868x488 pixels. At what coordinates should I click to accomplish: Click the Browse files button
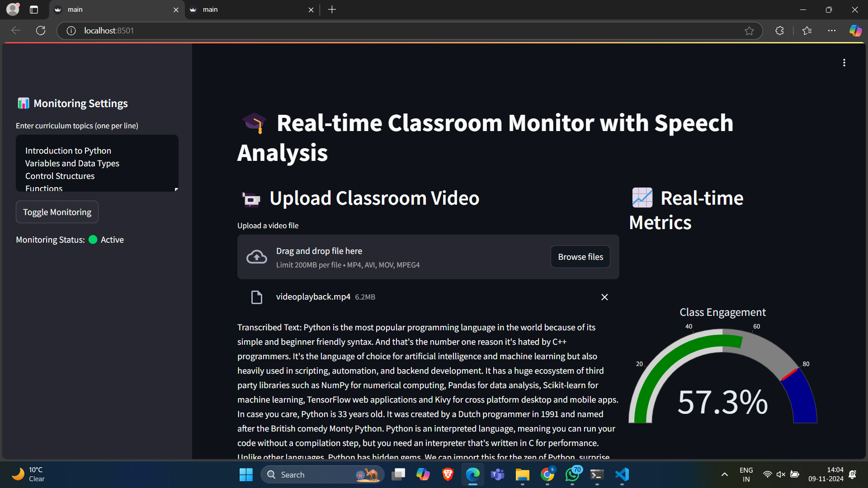click(580, 257)
